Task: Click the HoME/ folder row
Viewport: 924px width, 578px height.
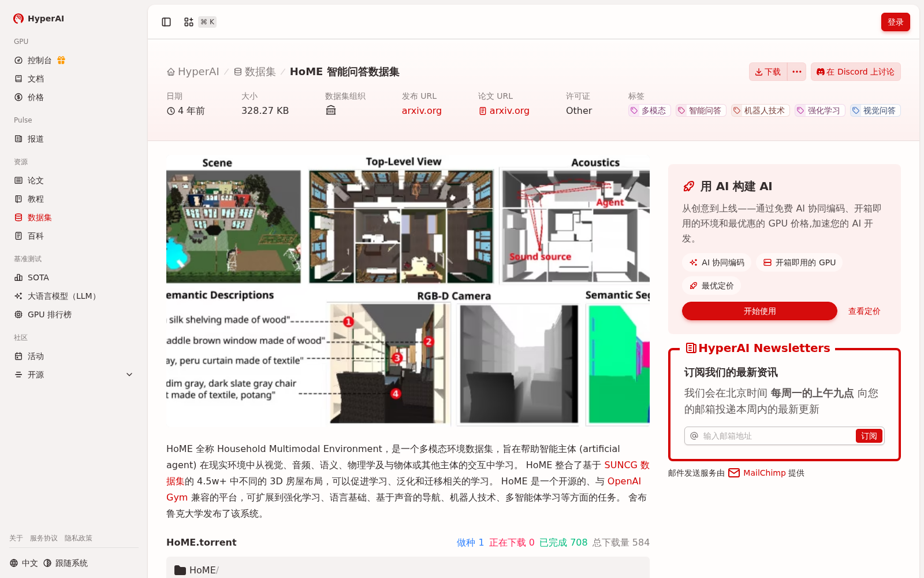Action: pos(408,570)
